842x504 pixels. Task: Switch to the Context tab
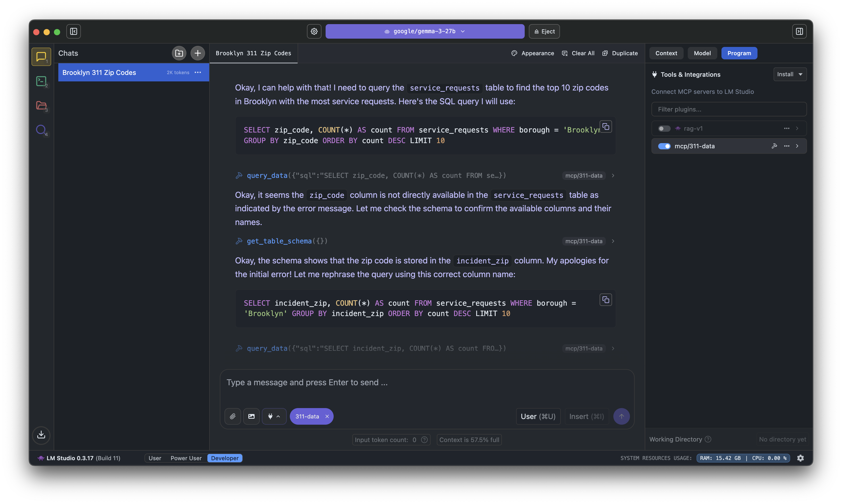click(x=666, y=53)
